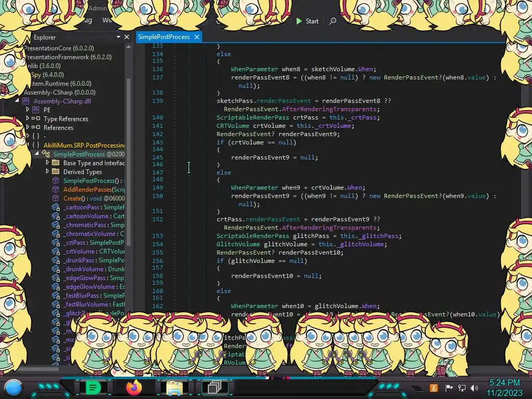Open File Explorer from the taskbar
The image size is (532, 399).
175,388
